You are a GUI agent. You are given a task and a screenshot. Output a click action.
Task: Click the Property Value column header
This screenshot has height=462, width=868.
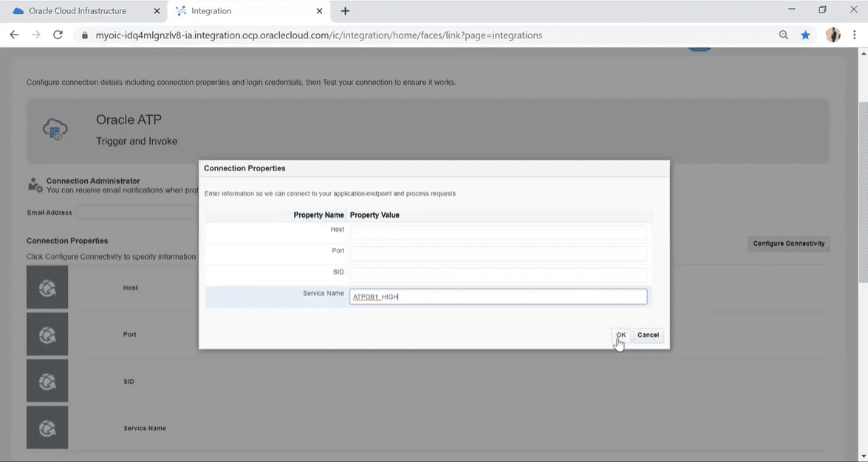[x=375, y=215]
